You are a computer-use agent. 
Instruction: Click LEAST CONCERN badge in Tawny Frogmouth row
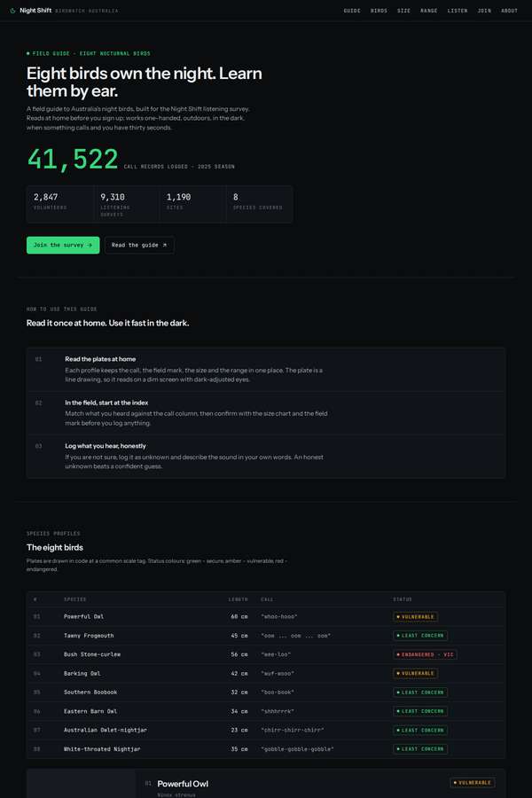(420, 636)
